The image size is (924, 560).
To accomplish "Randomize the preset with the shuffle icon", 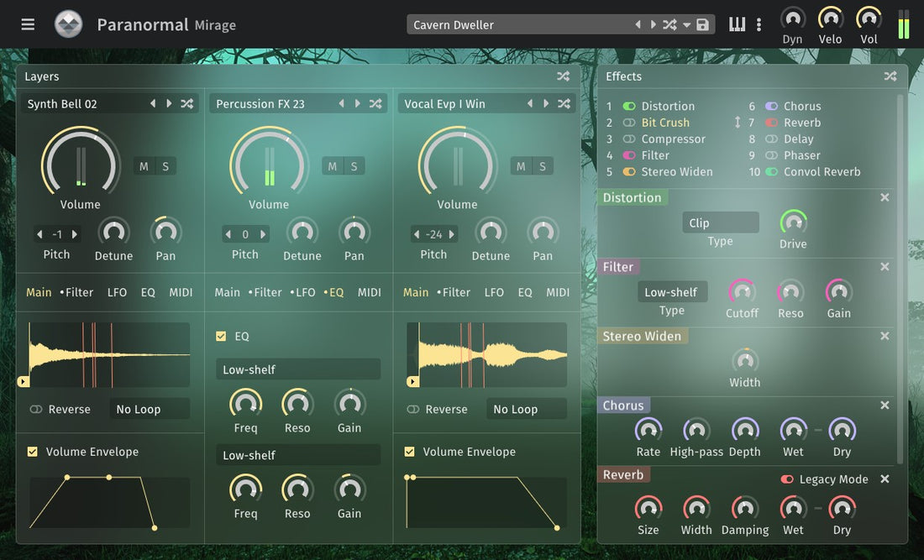I will (x=669, y=24).
